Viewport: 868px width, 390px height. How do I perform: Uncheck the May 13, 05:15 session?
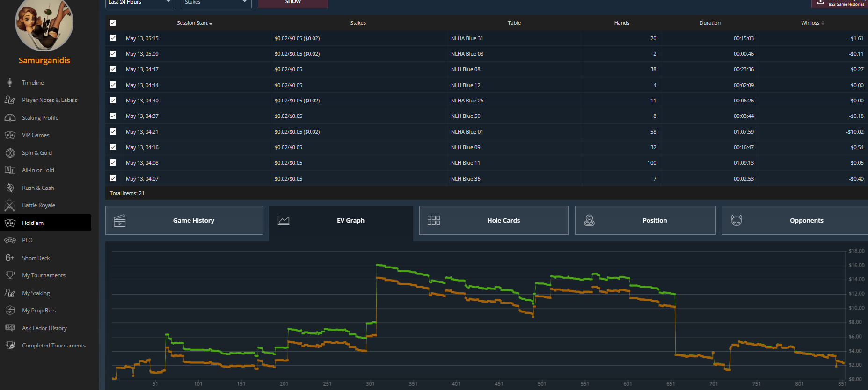click(x=113, y=38)
